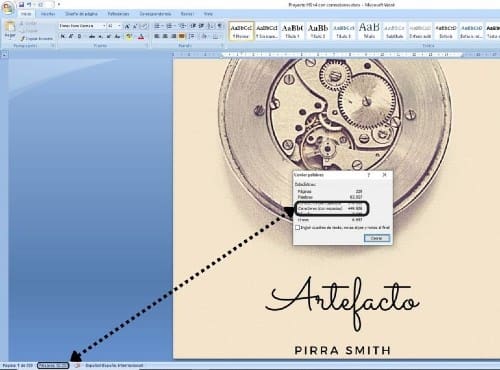500x370 pixels.
Task: Open Customize Quick Access Toolbar dropdown
Action: point(59,5)
